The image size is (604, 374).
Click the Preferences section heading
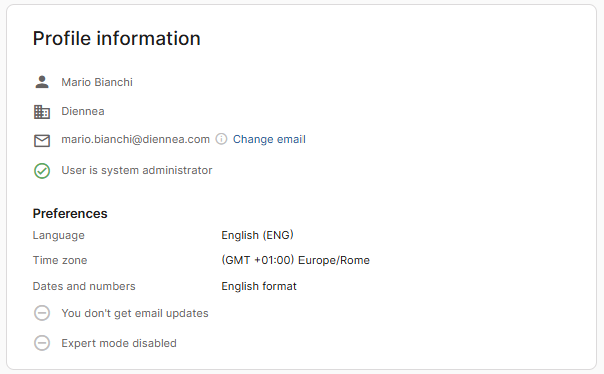pyautogui.click(x=70, y=213)
